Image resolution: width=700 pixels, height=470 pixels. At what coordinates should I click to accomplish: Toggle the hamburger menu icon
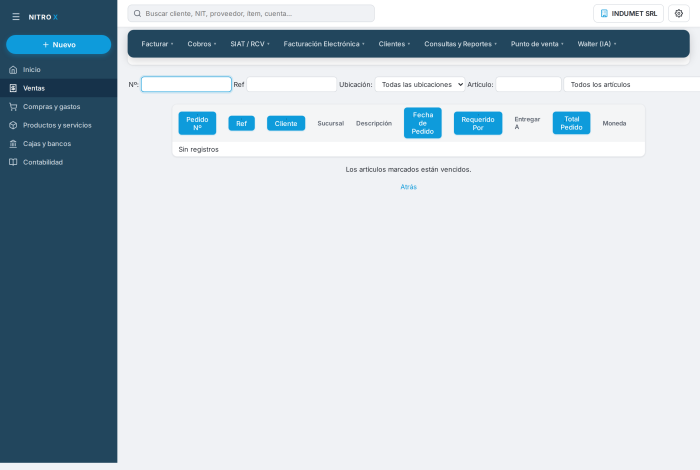coord(16,17)
